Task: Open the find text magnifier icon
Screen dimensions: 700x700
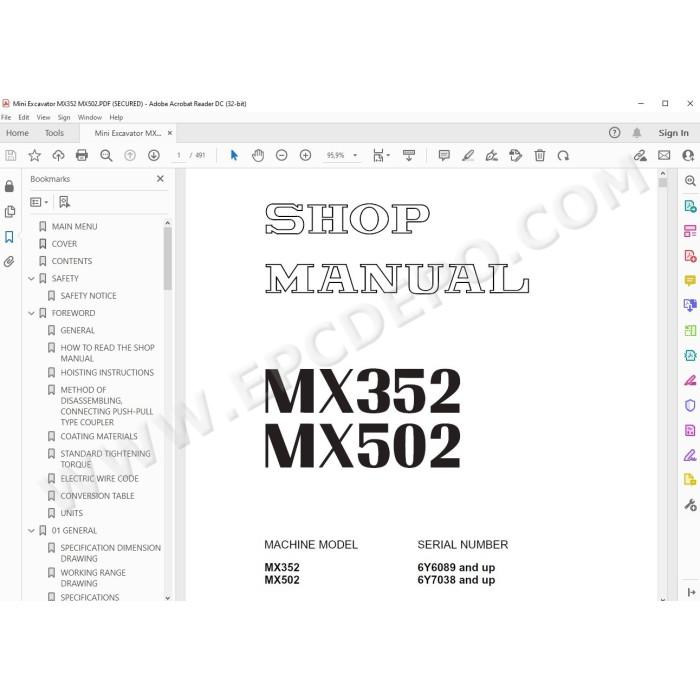Action: click(x=106, y=155)
